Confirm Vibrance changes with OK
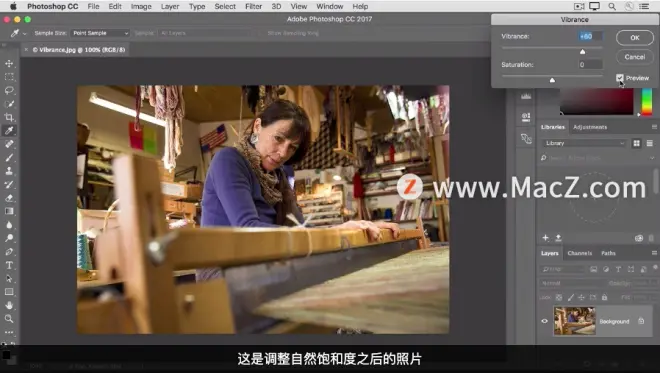This screenshot has height=373, width=660. (635, 37)
